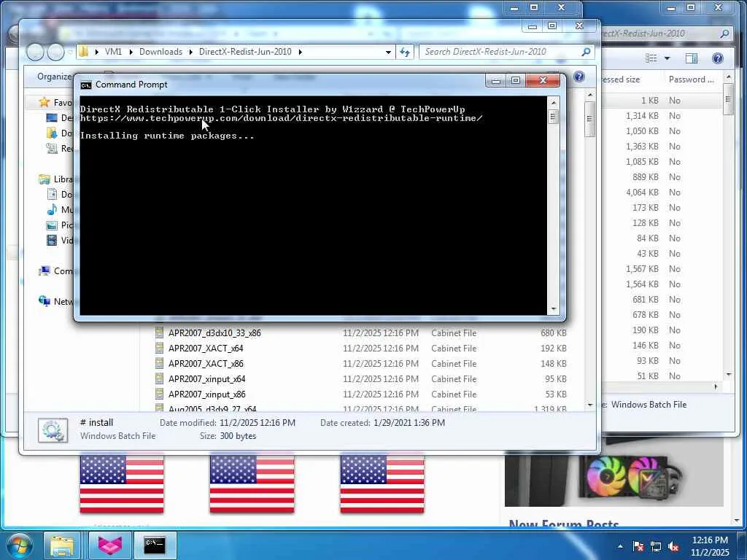Click the 4,064 KB row in back window
747x560 pixels.
(x=662, y=192)
